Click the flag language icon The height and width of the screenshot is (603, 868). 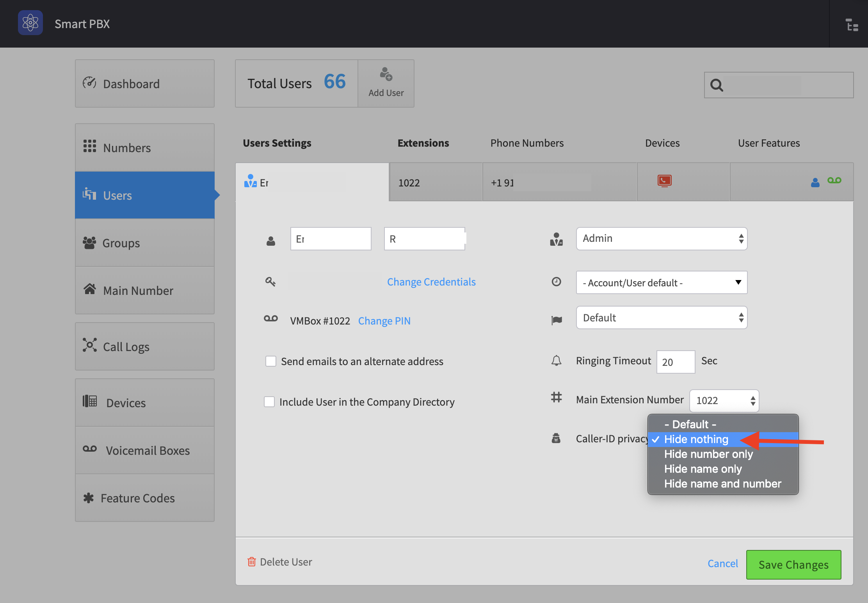click(x=557, y=320)
